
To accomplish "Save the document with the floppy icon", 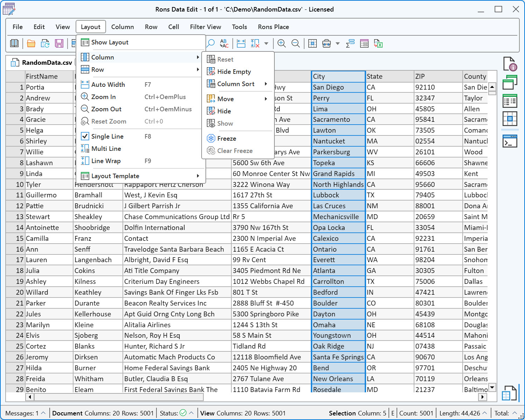I will click(59, 43).
